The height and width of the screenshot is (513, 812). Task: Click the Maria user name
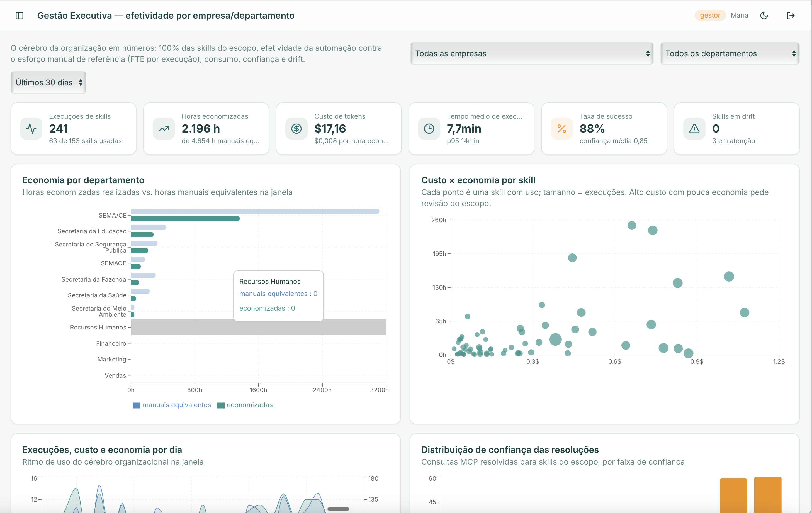(739, 15)
